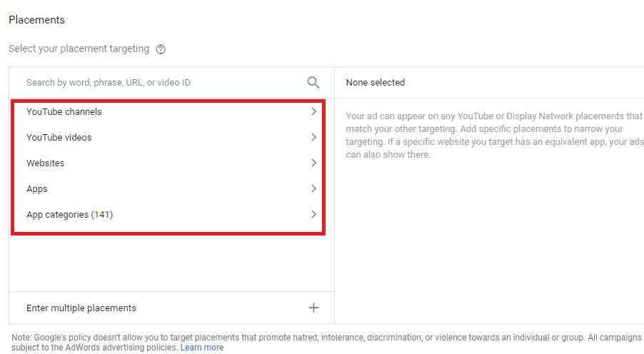Choose the YouTube videos option label
The image size is (644, 354).
point(59,137)
